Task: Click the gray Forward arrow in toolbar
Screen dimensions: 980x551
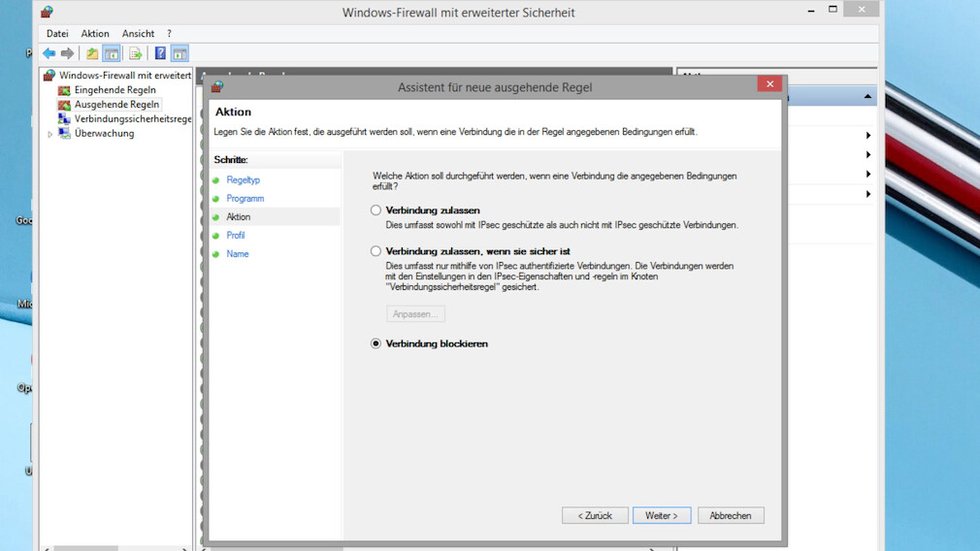Action: click(x=67, y=53)
